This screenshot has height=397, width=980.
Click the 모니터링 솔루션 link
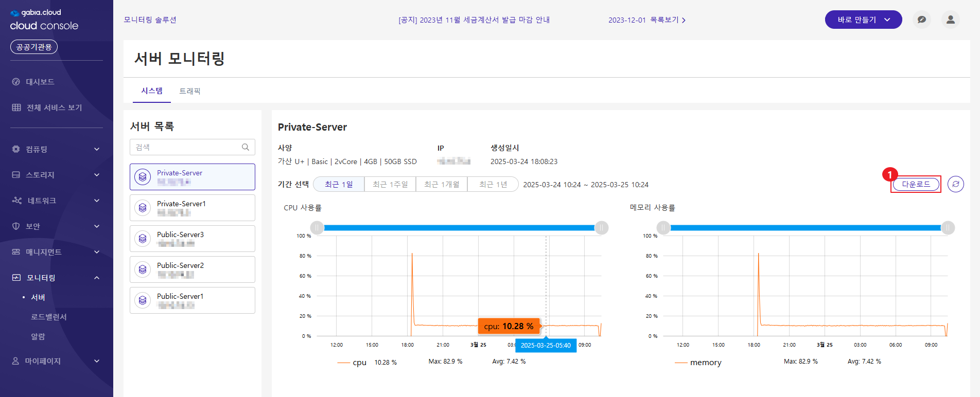[x=150, y=20]
